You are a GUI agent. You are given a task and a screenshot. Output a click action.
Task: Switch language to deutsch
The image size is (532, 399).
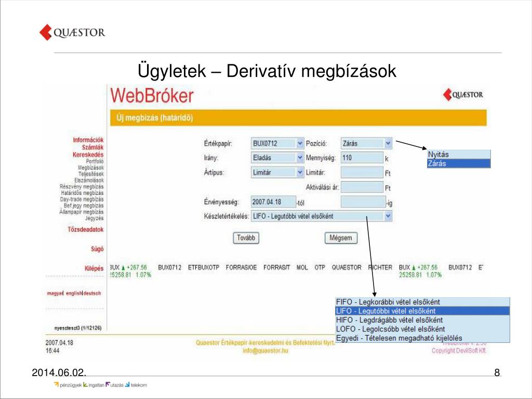point(92,294)
